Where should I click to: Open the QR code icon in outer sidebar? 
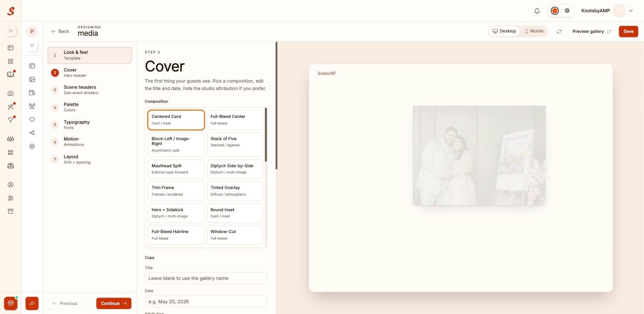coord(11,152)
